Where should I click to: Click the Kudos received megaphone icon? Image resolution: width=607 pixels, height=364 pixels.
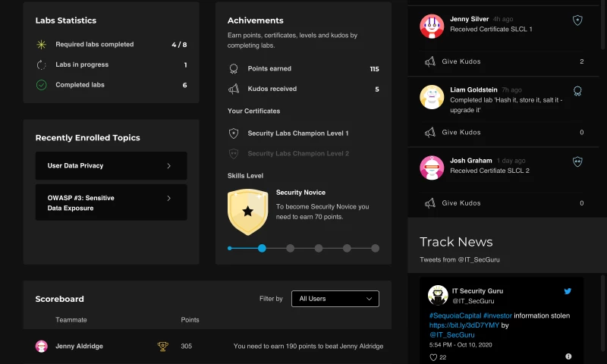click(234, 89)
